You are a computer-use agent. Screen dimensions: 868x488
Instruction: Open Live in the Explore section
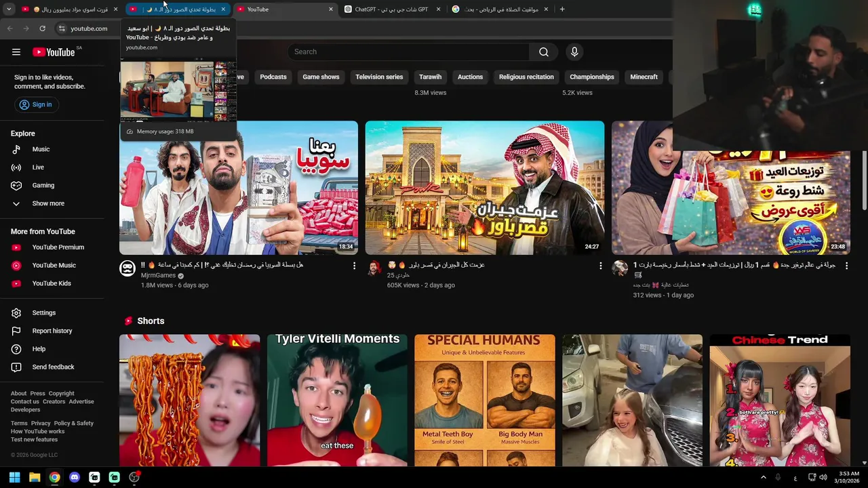point(38,167)
